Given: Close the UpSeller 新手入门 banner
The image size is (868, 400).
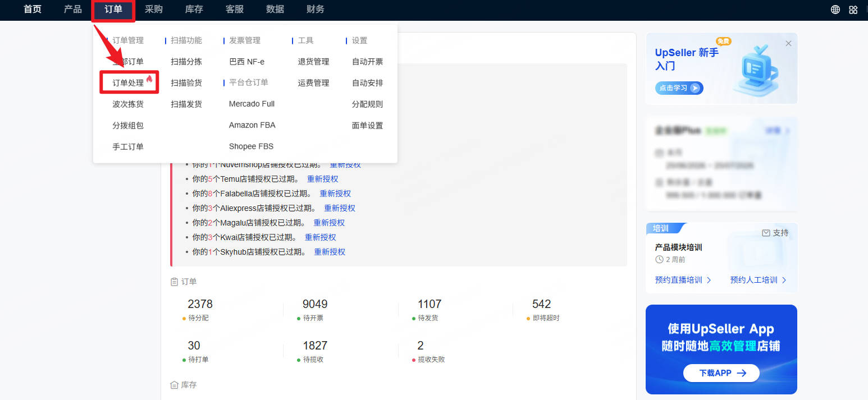Looking at the screenshot, I should click(x=788, y=43).
